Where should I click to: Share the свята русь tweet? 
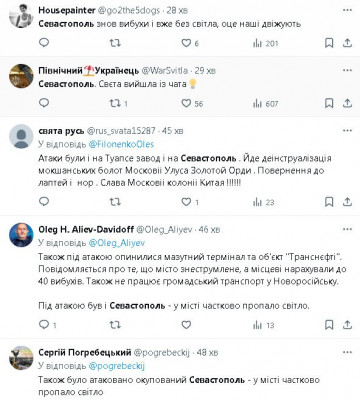pyautogui.click(x=347, y=202)
